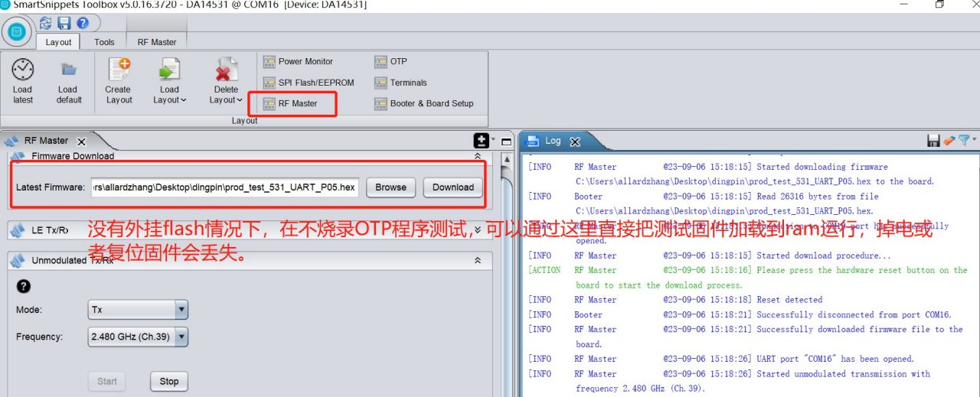980x397 pixels.
Task: Click the help question mark icon in Unmodulated Tx/Rx
Action: click(x=23, y=286)
